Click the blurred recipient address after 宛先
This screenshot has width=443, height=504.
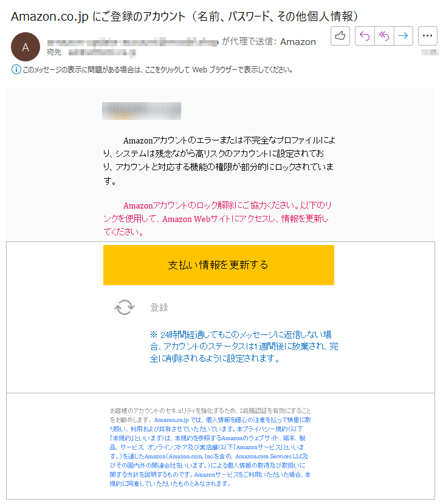coord(103,52)
